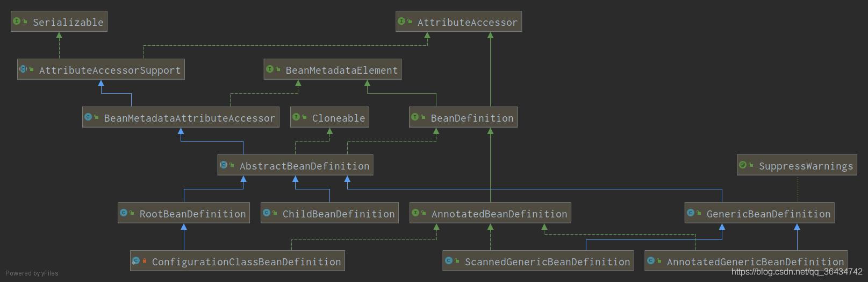Select the AttributeAccessor node
The height and width of the screenshot is (282, 868).
[458, 22]
